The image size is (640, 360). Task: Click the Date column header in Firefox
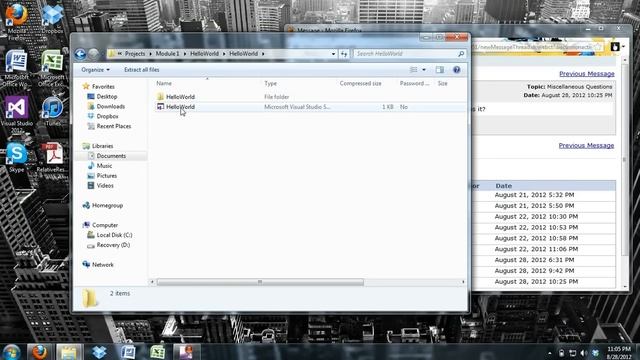(x=504, y=186)
